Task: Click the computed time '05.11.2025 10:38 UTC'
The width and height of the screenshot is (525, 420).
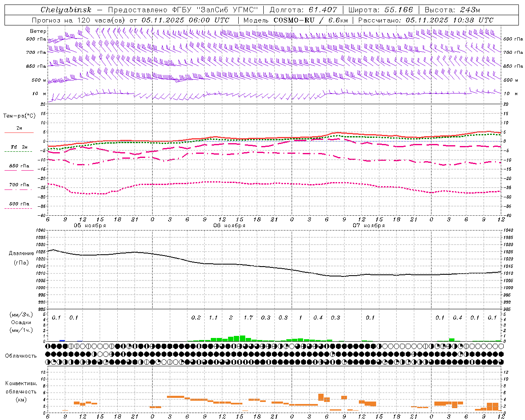Action: [450, 20]
